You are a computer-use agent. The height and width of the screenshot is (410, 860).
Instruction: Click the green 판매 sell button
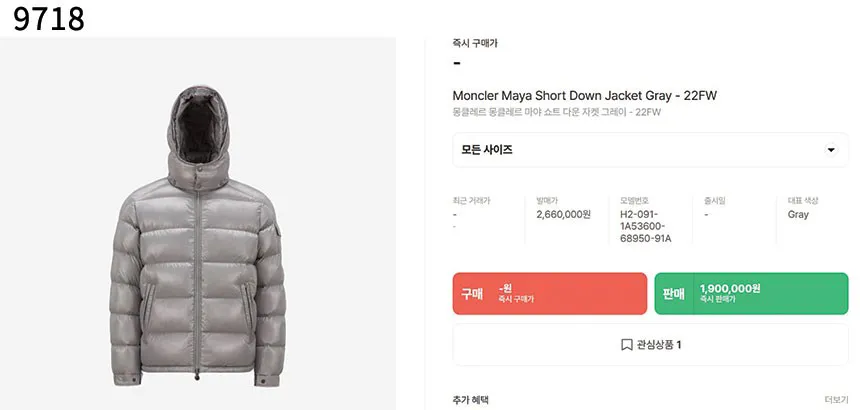tap(751, 294)
